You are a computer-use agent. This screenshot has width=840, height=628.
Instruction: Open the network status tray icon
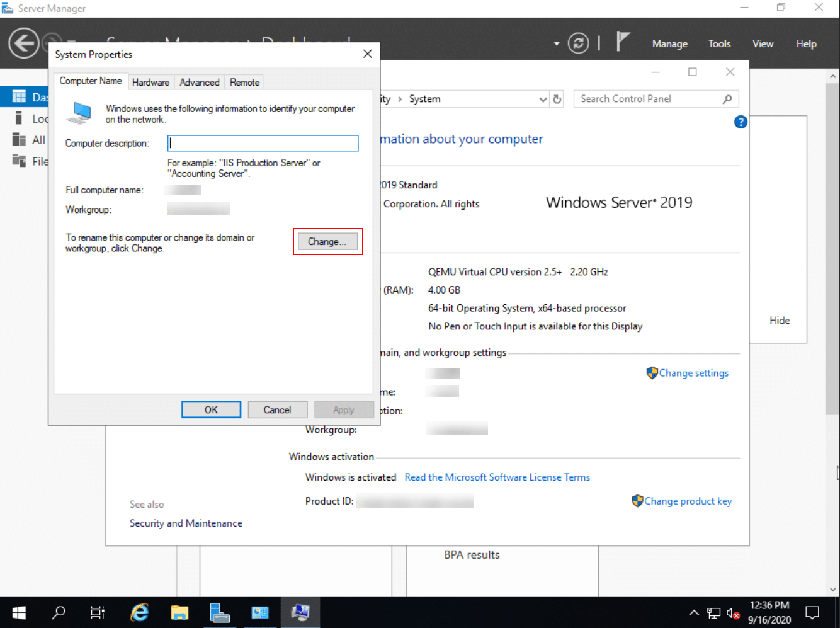pyautogui.click(x=713, y=612)
